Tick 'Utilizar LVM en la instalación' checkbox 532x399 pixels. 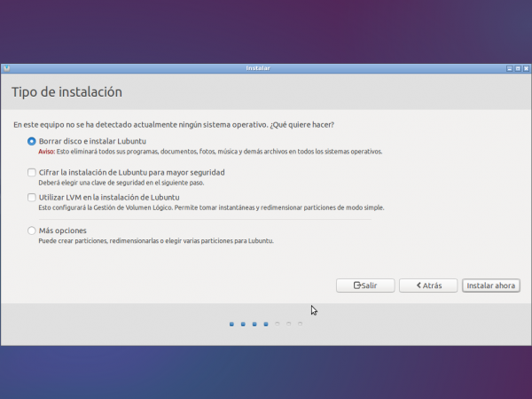click(32, 197)
